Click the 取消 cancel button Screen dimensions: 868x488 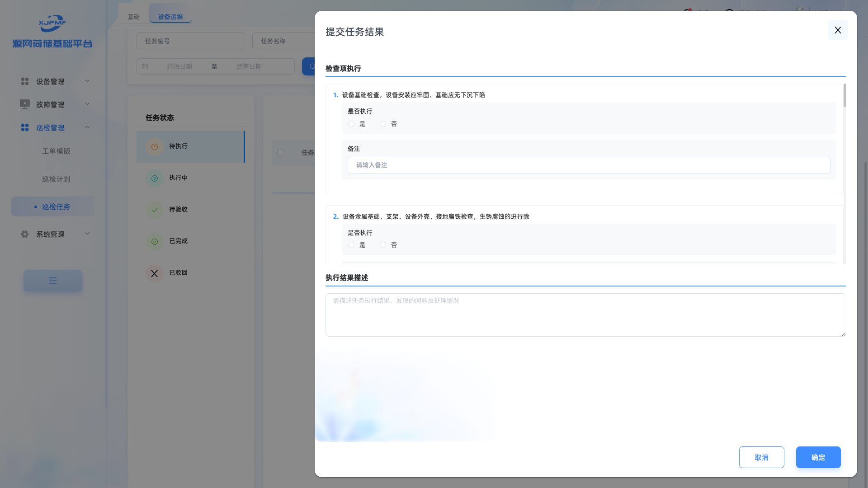[761, 457]
